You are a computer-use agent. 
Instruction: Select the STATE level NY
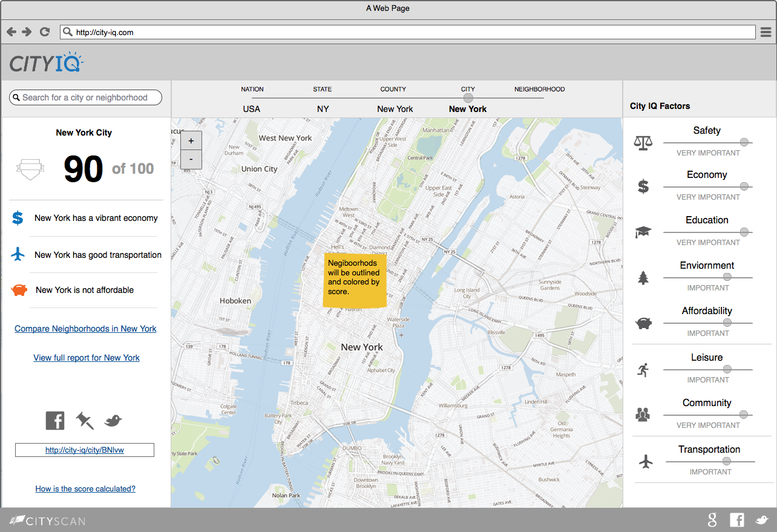(323, 109)
